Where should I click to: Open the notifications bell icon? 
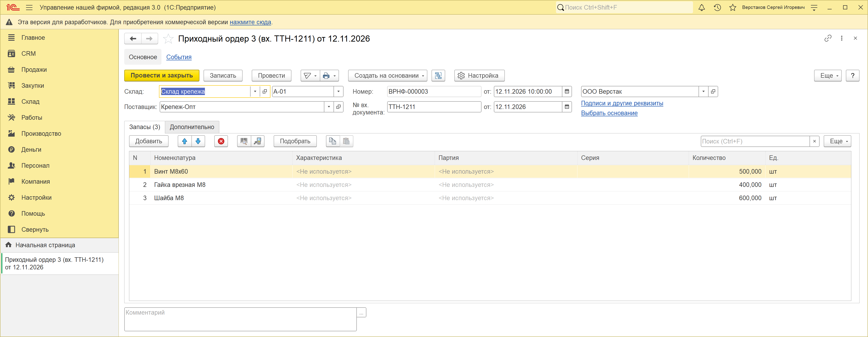click(701, 7)
